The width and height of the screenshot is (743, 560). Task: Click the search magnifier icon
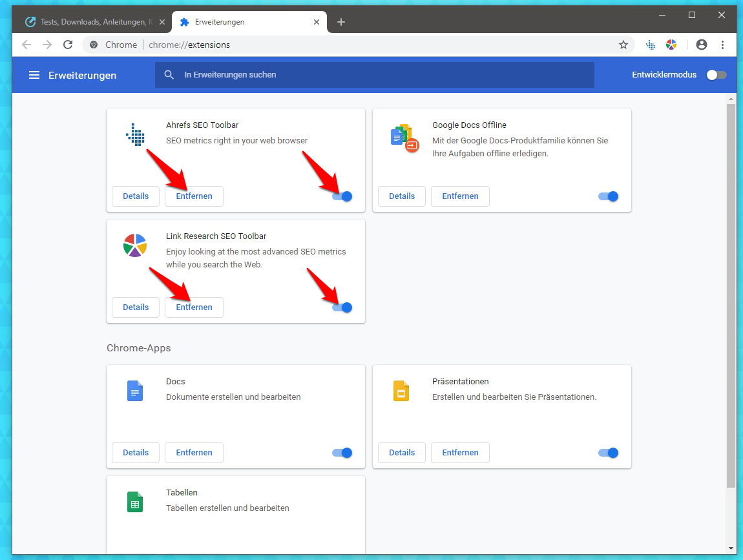tap(169, 75)
